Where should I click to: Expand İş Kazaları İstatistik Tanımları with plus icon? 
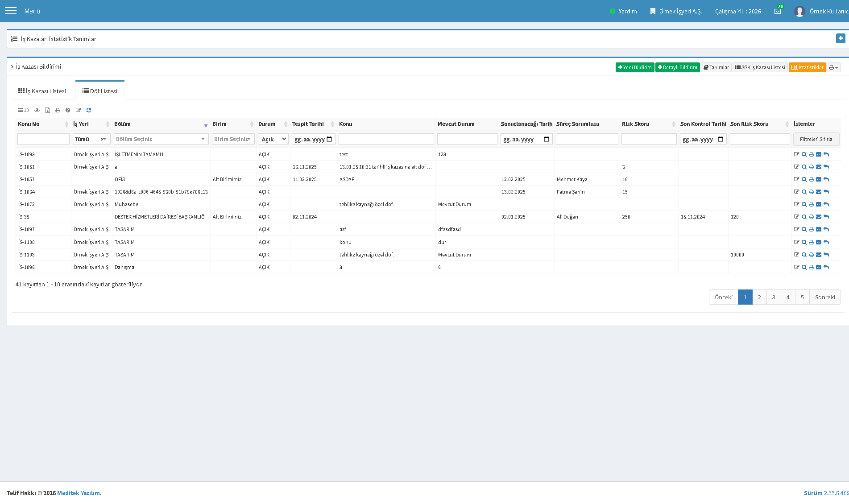(840, 39)
